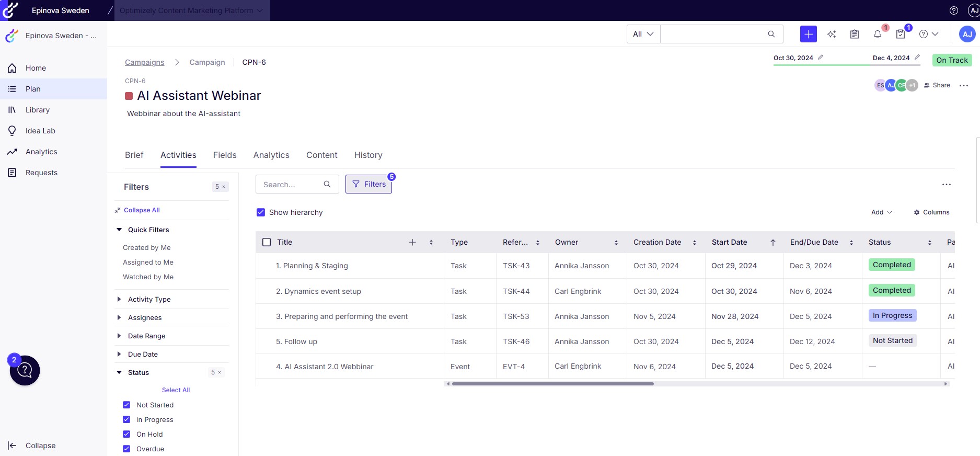Image resolution: width=980 pixels, height=456 pixels.
Task: Collapse Status filter section
Action: pyautogui.click(x=119, y=372)
